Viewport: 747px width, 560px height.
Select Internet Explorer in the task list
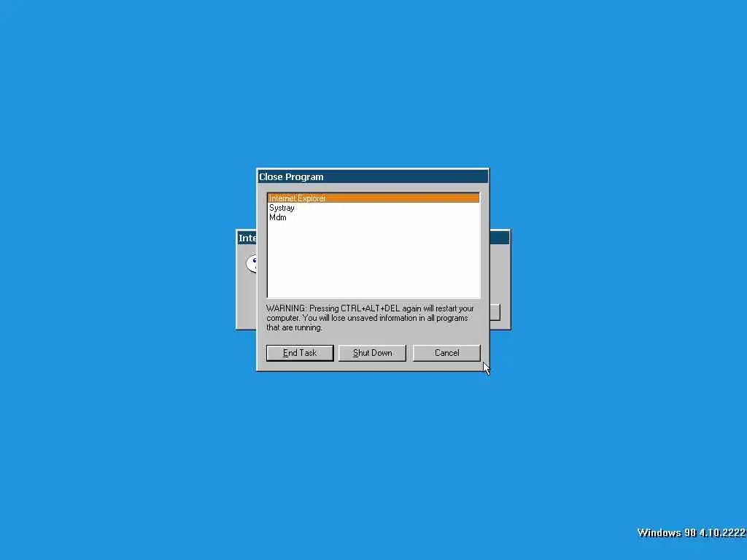373,198
